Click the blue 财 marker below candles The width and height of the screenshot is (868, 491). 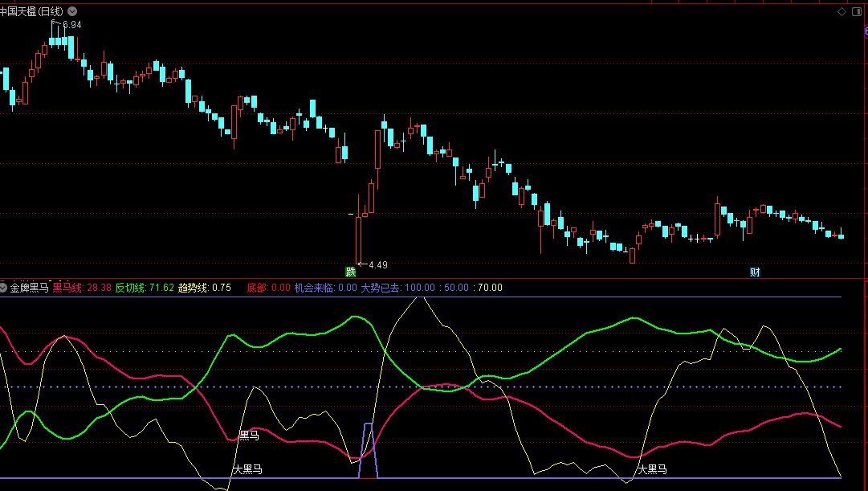click(755, 272)
